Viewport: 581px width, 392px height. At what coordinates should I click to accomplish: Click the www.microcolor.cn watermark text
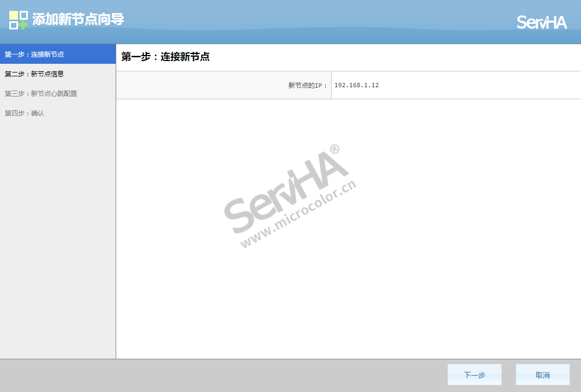coord(298,215)
